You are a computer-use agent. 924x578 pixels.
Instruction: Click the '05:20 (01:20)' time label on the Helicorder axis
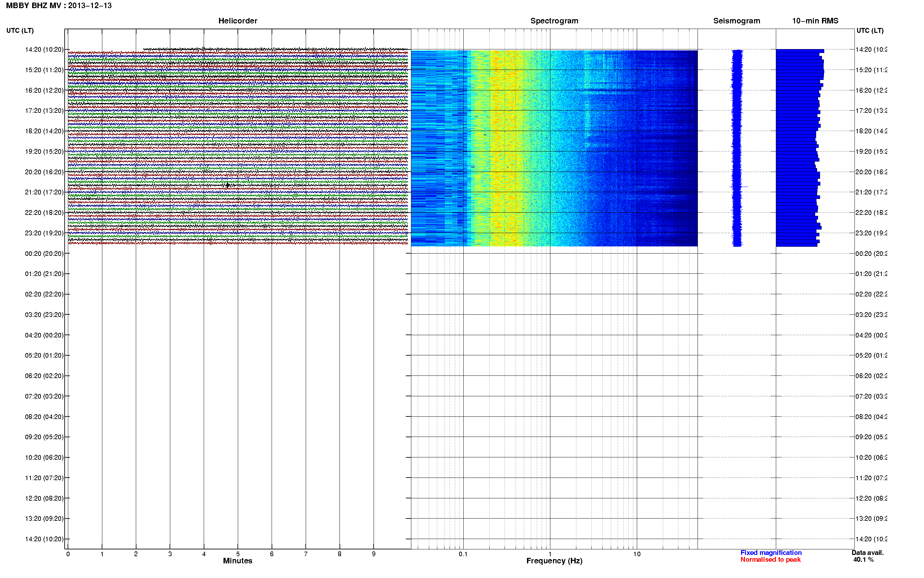(44, 356)
